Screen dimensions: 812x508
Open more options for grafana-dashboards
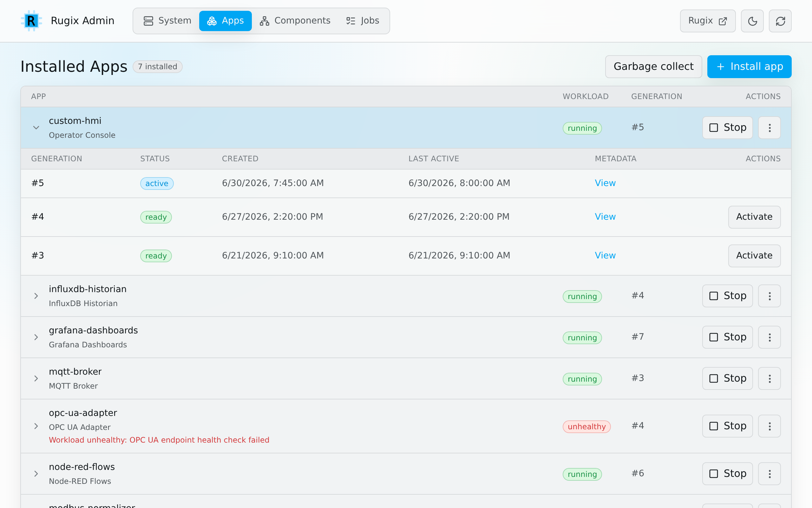(769, 337)
